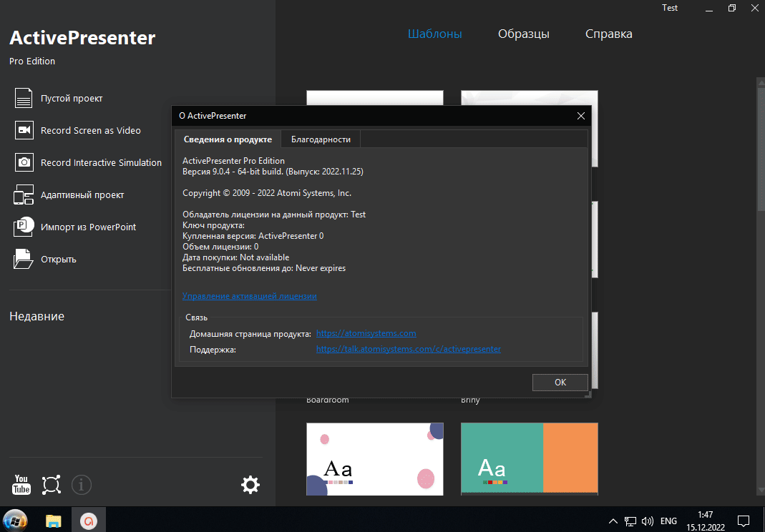This screenshot has width=765, height=532.
Task: Click the Пустой проект label
Action: (x=72, y=99)
